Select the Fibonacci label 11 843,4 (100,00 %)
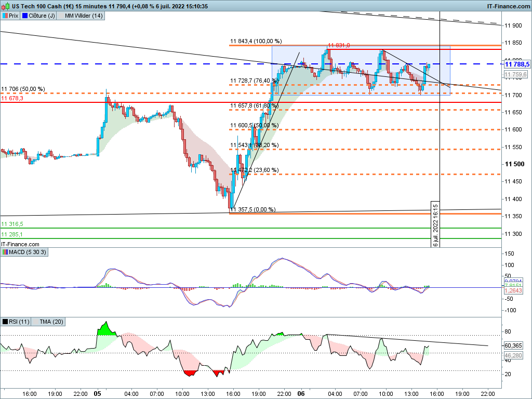This screenshot has width=532, height=399. point(256,41)
